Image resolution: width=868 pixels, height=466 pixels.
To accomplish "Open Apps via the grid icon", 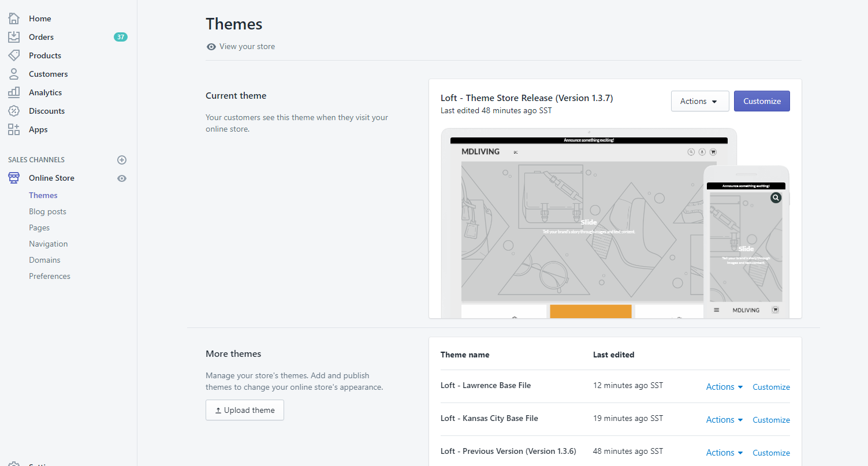I will tap(14, 129).
